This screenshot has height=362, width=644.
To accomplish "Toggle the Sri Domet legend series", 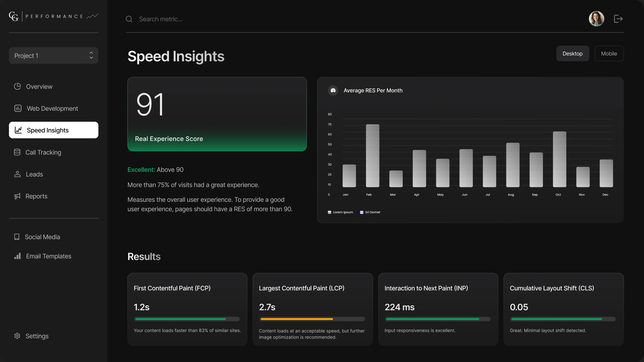I will [370, 212].
